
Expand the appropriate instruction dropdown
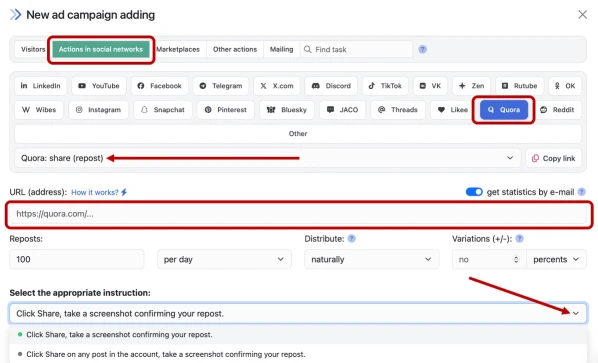coord(298,313)
